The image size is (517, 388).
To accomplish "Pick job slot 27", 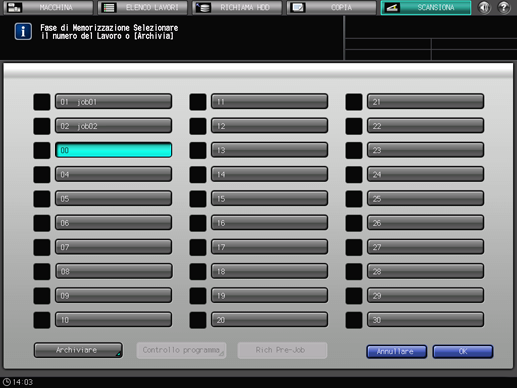I will (x=426, y=247).
